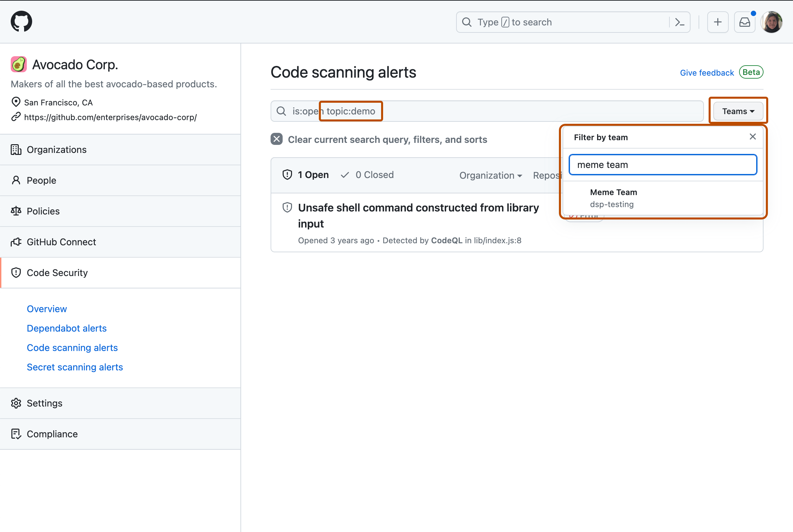Click the Organizations building icon
The height and width of the screenshot is (532, 793).
[x=16, y=150]
